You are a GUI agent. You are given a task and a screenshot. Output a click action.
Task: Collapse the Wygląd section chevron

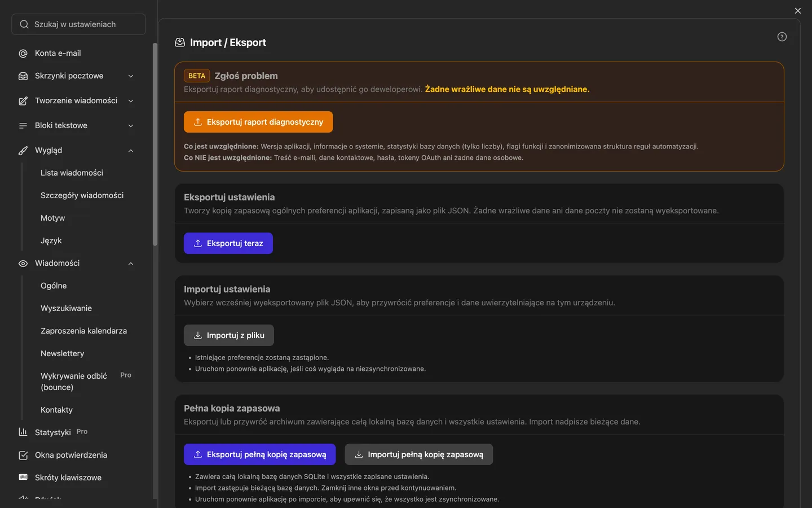131,151
